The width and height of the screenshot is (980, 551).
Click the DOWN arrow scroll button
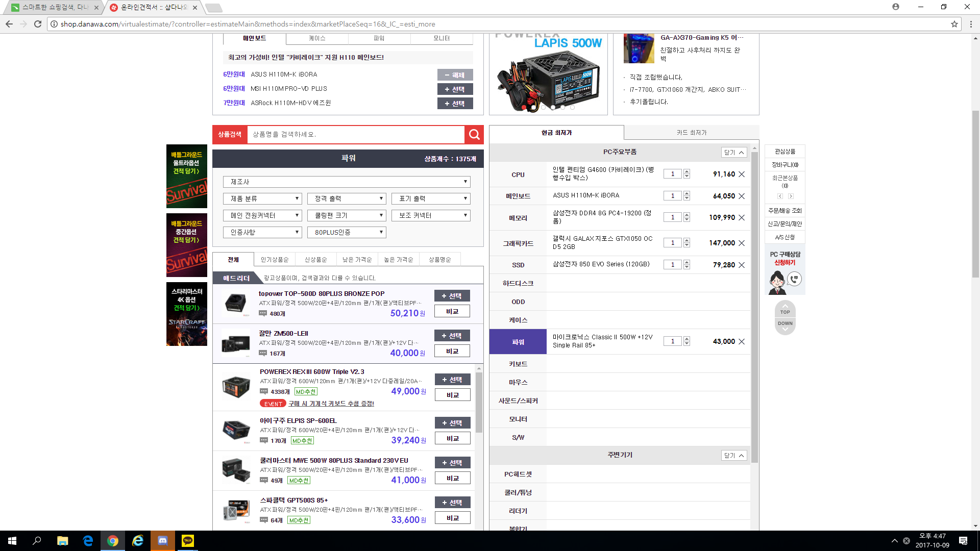[785, 325]
